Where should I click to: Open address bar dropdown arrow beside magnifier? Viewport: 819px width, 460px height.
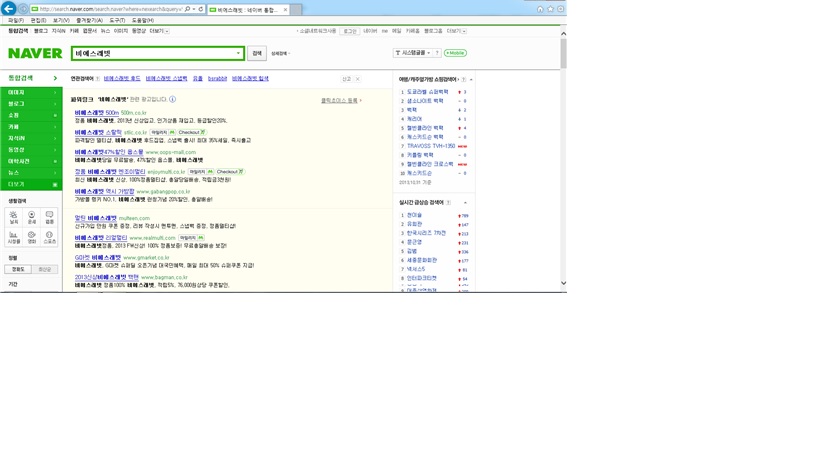[194, 9]
